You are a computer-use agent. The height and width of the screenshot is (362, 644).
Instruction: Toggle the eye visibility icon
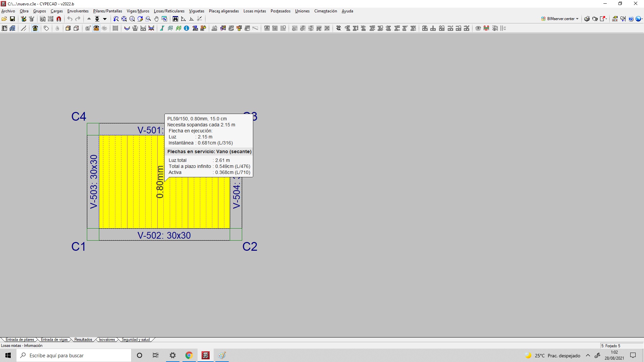pyautogui.click(x=478, y=28)
